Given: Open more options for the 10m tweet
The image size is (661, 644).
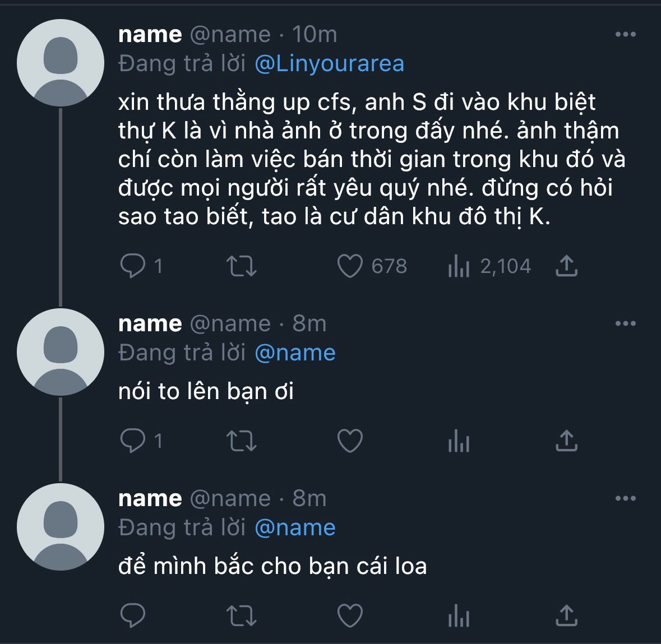Looking at the screenshot, I should point(625,35).
